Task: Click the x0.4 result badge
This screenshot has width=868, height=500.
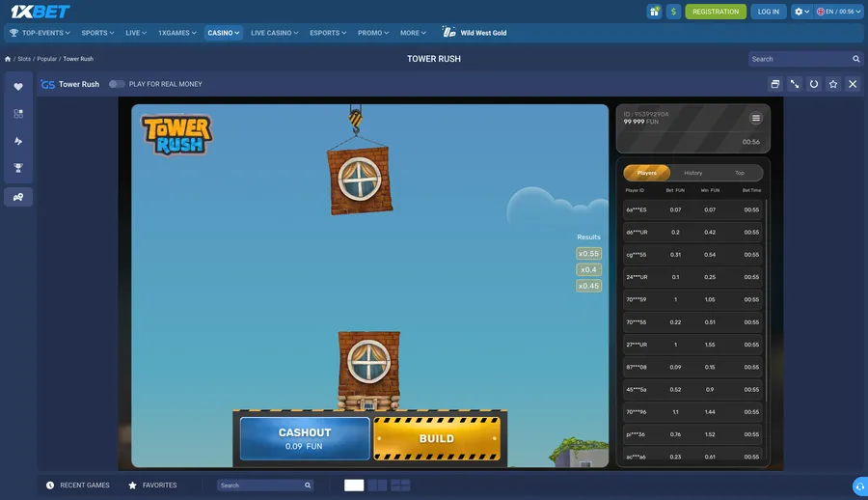Action: [588, 269]
